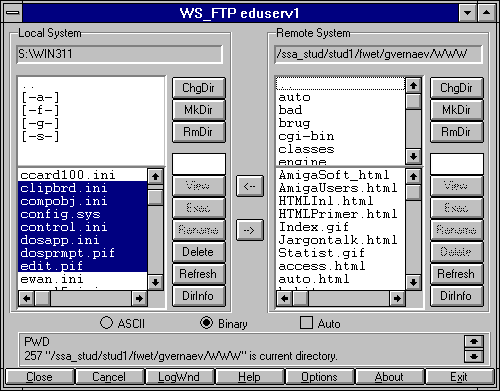Select local file config.sys
Viewport: 500px width, 391px height.
[x=83, y=214]
